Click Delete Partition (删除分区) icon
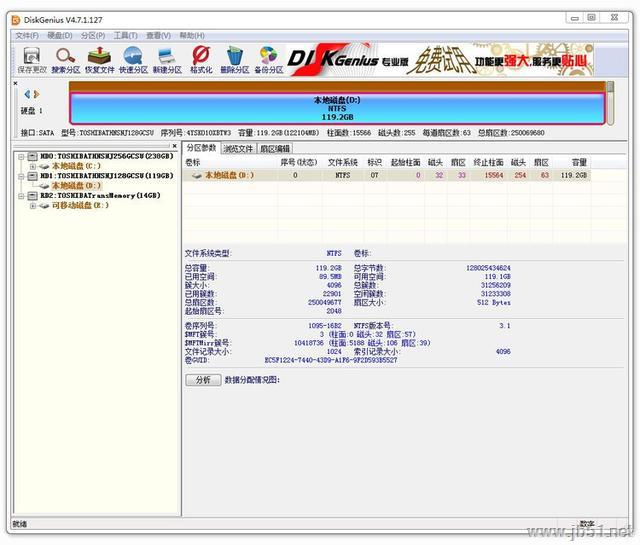Screen dimensions: 640x545 tap(235, 60)
